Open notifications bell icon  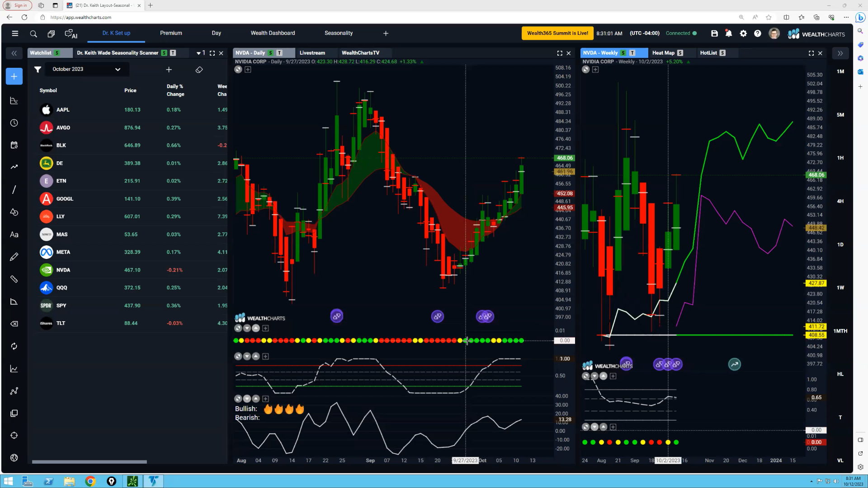[729, 33]
